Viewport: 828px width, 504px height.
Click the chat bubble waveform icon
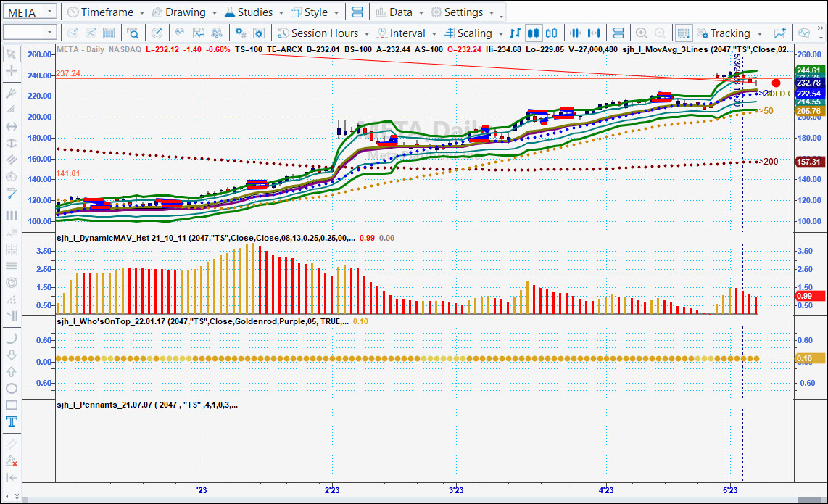803,33
